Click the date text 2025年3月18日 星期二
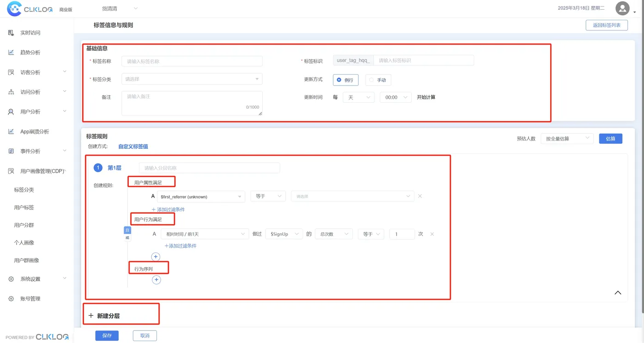The width and height of the screenshot is (644, 343). click(x=581, y=8)
